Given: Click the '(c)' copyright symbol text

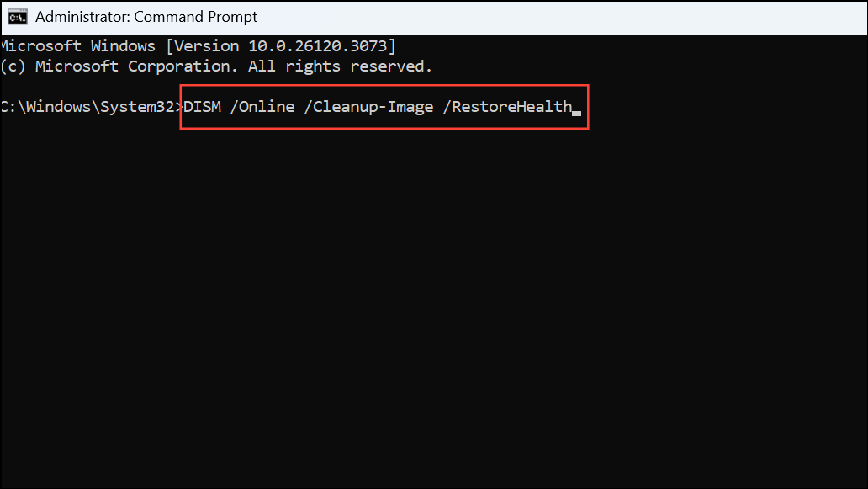Looking at the screenshot, I should (x=13, y=66).
